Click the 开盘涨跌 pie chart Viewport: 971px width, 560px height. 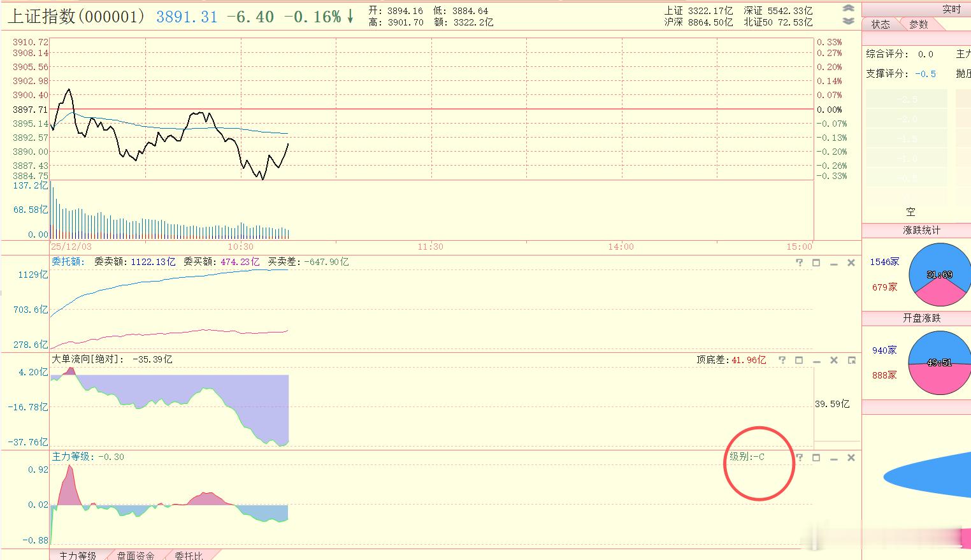pyautogui.click(x=939, y=363)
